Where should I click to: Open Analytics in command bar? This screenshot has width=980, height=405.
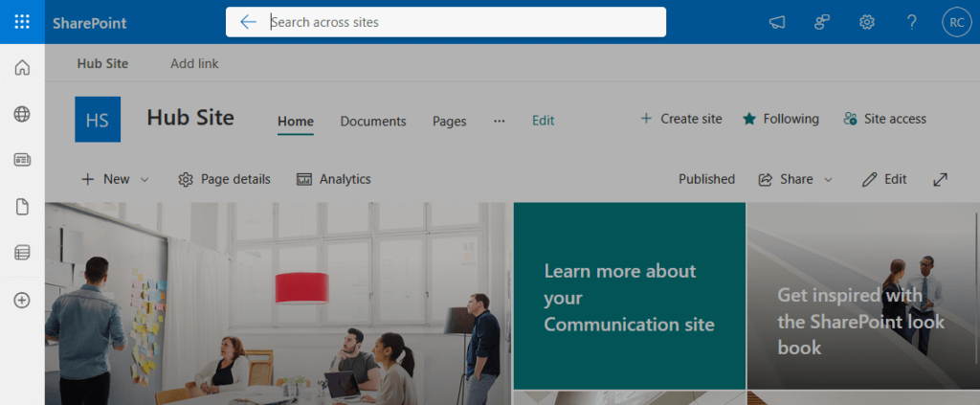(x=334, y=179)
